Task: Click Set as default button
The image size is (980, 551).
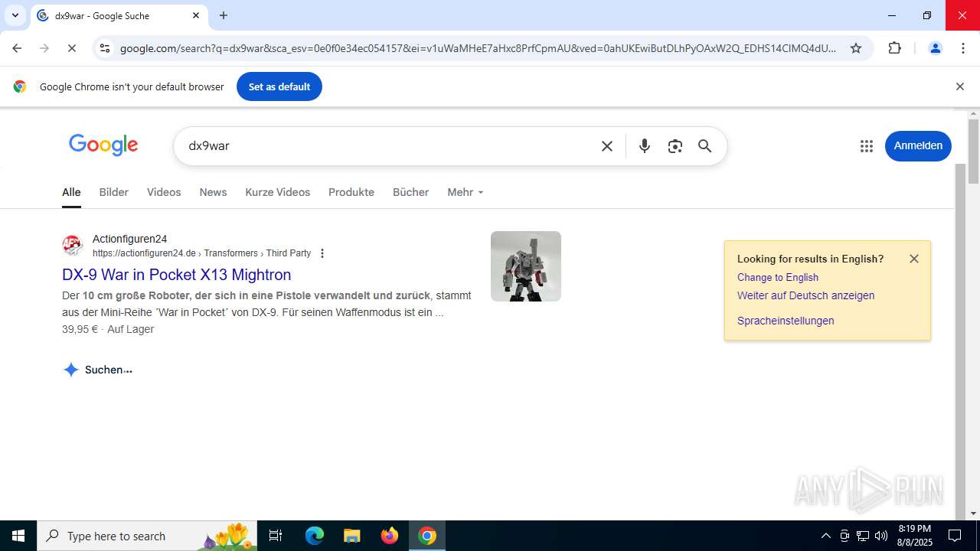Action: (279, 86)
